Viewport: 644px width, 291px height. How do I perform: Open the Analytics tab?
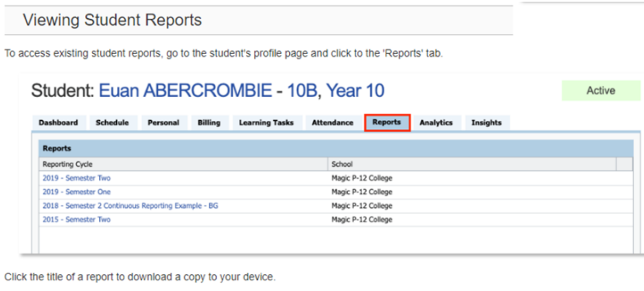point(436,122)
